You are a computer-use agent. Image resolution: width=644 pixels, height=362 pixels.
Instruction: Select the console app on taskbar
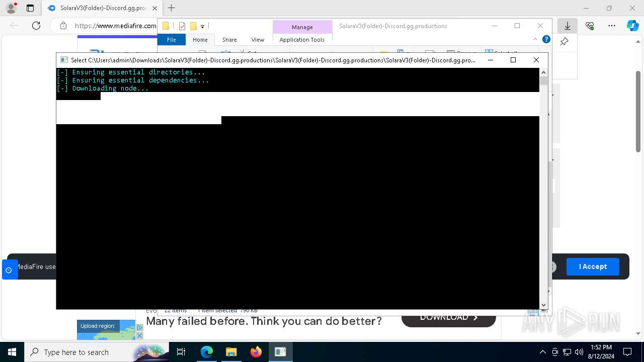[280, 352]
